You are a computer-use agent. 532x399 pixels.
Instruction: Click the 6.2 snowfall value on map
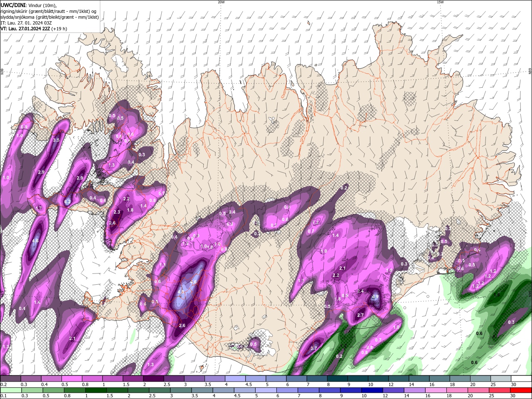(x=67, y=202)
